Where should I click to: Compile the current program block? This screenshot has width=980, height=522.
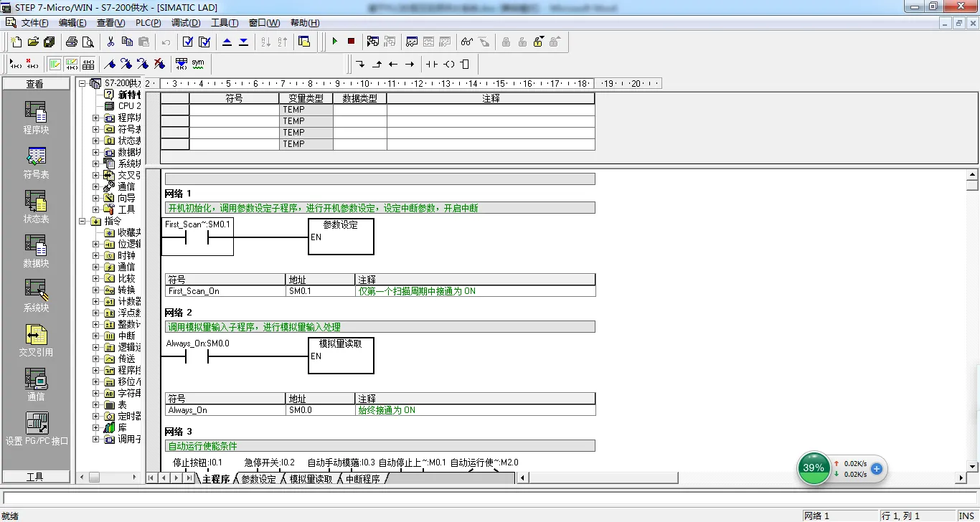coord(188,42)
